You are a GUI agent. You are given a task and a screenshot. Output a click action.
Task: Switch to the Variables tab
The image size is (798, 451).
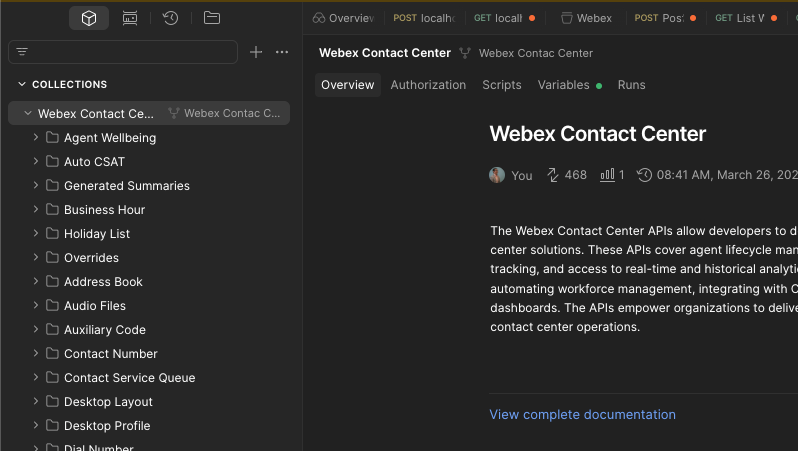569,85
